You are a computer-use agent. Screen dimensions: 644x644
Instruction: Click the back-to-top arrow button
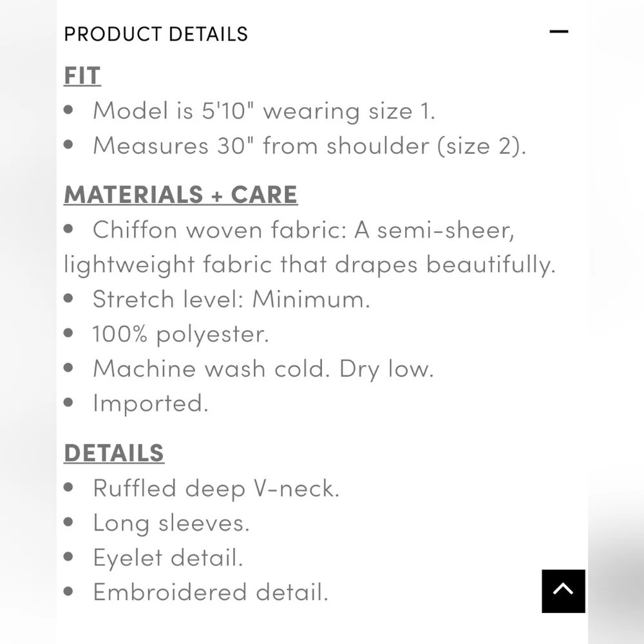click(563, 591)
